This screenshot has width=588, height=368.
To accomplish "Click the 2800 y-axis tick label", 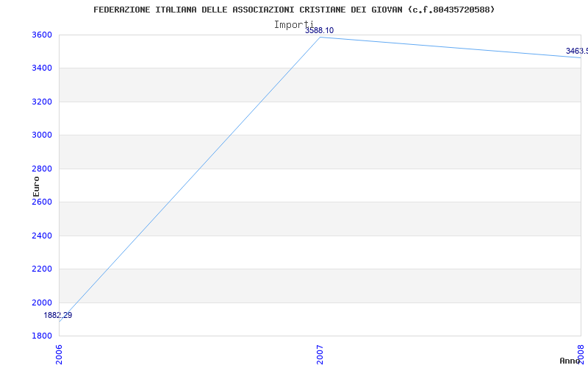I will click(42, 169).
